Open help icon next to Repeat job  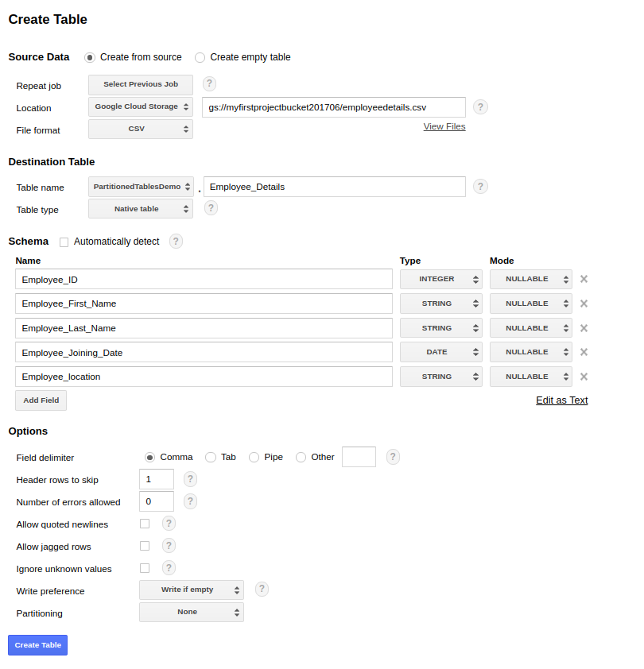click(209, 83)
